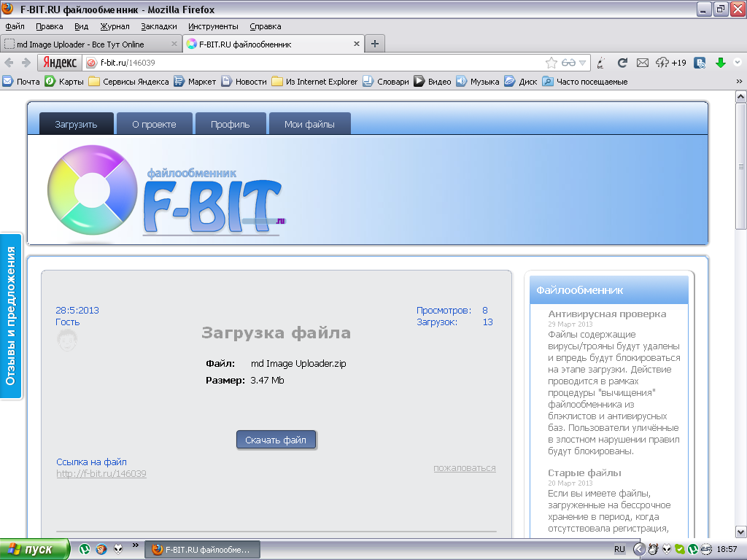Screen dimensions: 747x560
Task: Open the Справка menu
Action: tap(266, 26)
